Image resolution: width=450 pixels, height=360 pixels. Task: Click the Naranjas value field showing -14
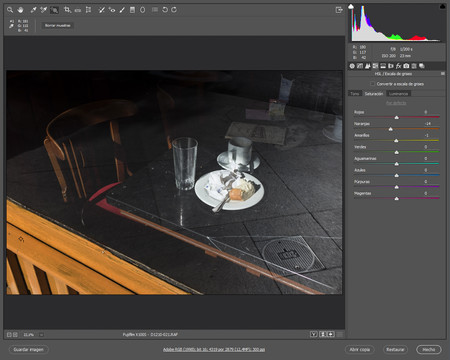click(428, 124)
